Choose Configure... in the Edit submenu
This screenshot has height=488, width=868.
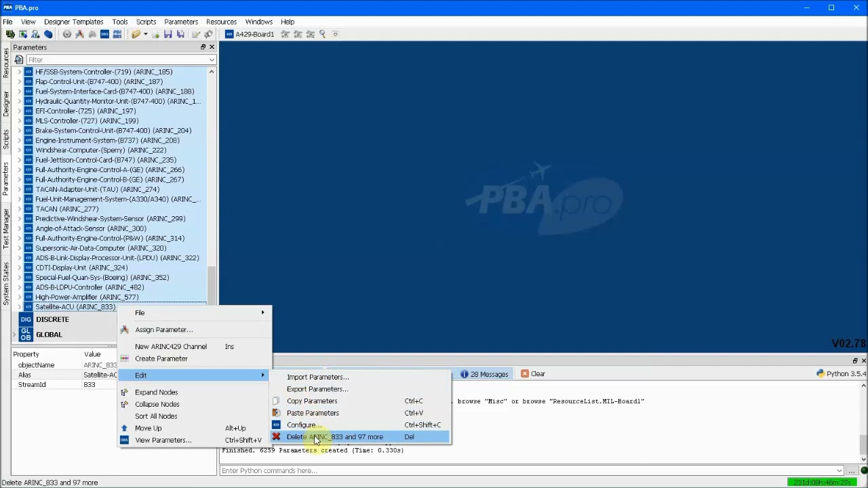(360, 425)
